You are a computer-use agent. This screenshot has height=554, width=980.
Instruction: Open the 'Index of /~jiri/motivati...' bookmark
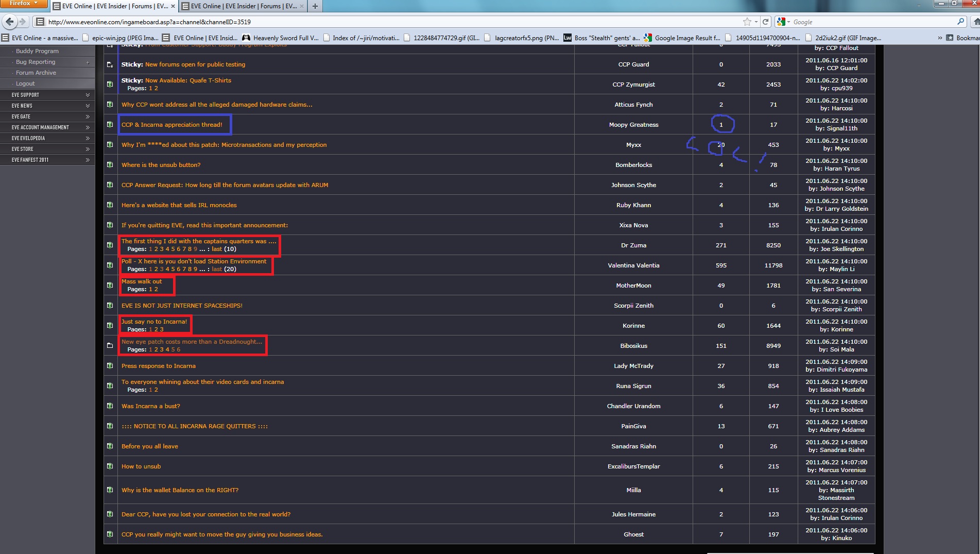361,38
